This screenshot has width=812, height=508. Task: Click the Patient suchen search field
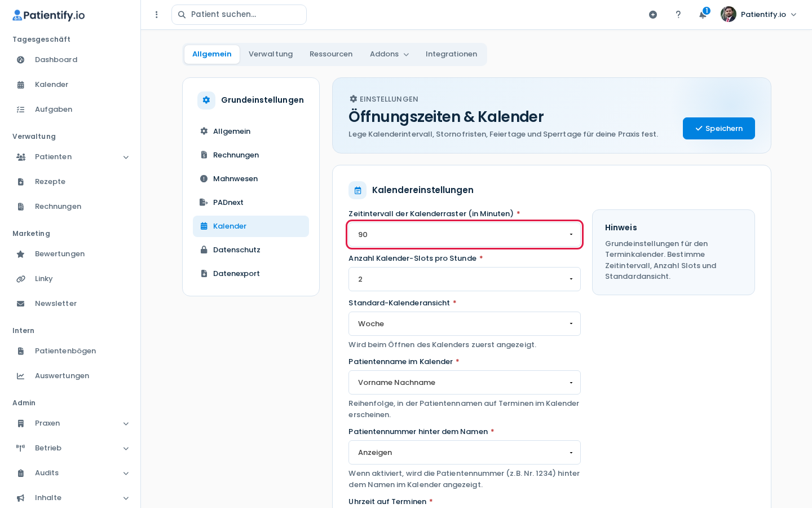[239, 15]
